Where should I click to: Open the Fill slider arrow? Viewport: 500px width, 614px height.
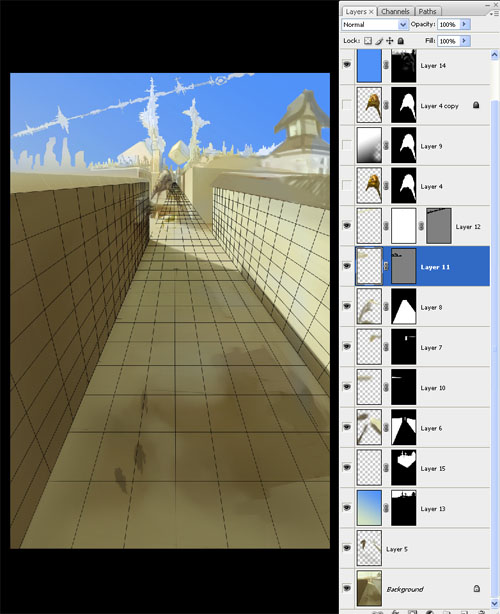point(465,41)
